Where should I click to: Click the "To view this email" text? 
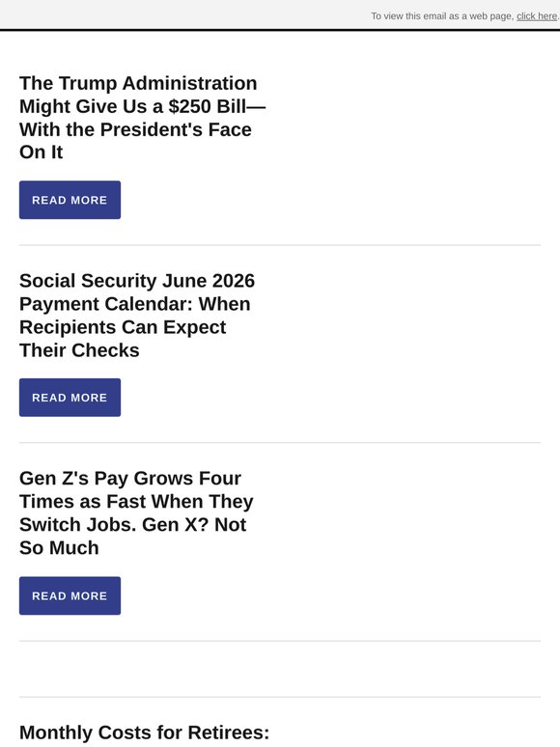[443, 16]
